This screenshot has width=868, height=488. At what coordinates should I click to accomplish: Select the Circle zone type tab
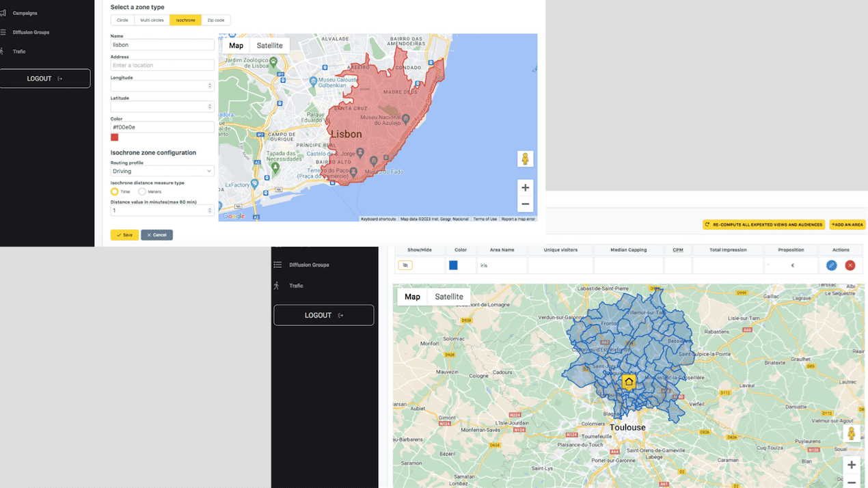[x=122, y=20]
